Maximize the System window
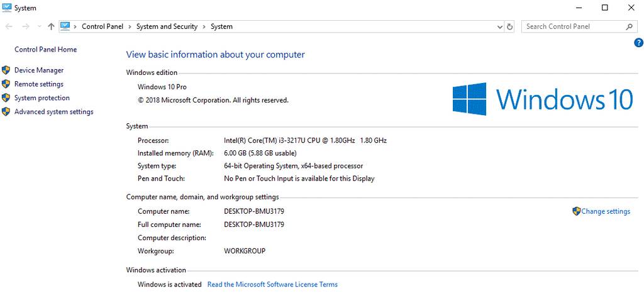The image size is (644, 293). 604,8
